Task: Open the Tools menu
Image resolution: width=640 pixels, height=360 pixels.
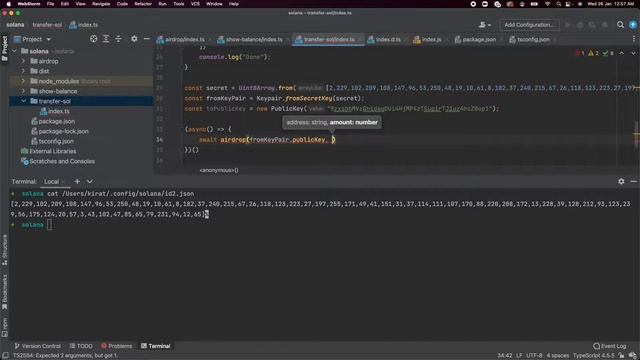Action: click(179, 4)
